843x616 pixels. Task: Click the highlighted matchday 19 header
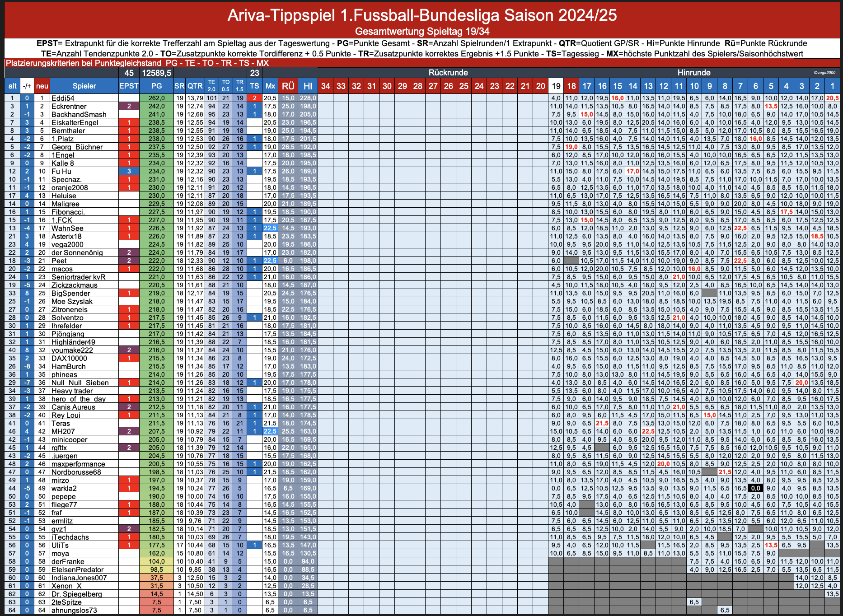click(x=556, y=86)
